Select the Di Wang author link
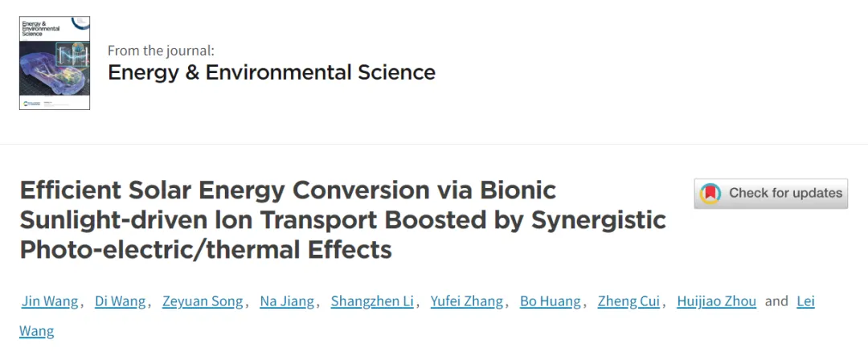The width and height of the screenshot is (868, 364). (x=121, y=301)
